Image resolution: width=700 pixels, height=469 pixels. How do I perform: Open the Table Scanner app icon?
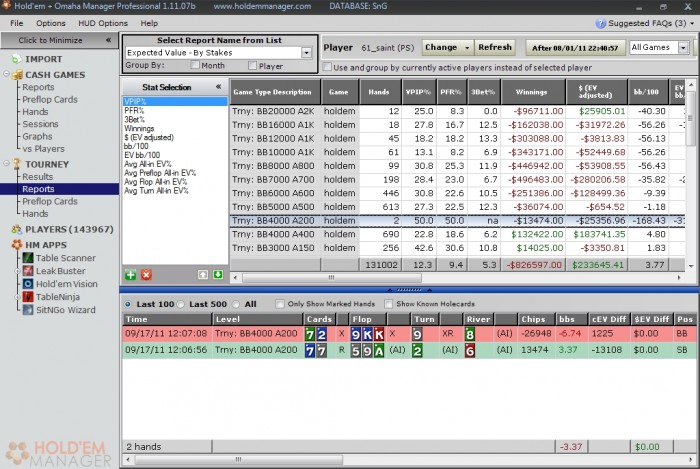click(28, 258)
